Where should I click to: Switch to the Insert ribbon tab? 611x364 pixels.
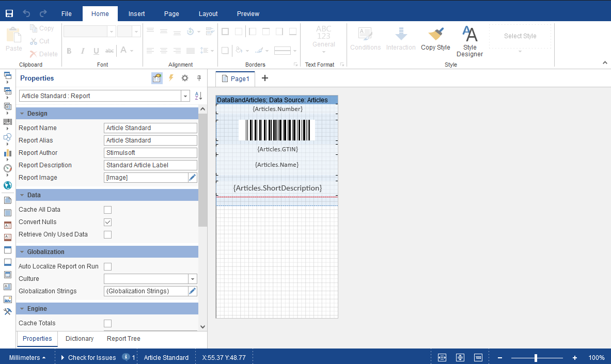tap(136, 13)
